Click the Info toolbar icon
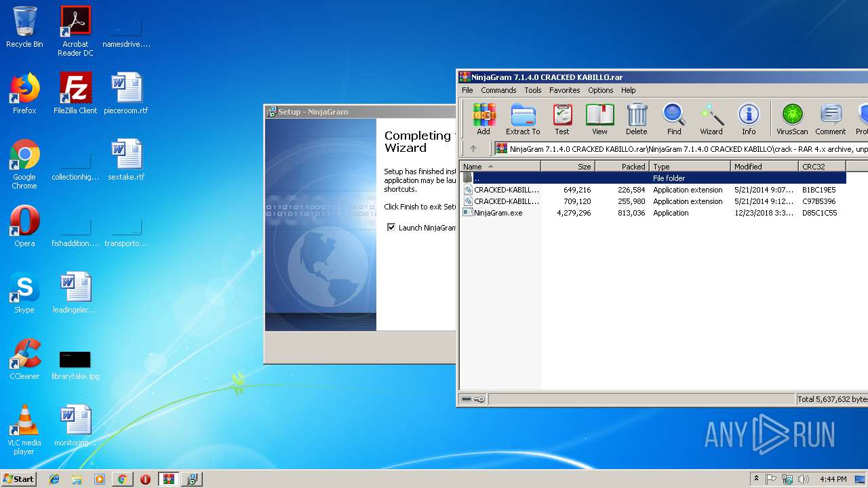Screen dimensions: 868x488 coord(749,119)
